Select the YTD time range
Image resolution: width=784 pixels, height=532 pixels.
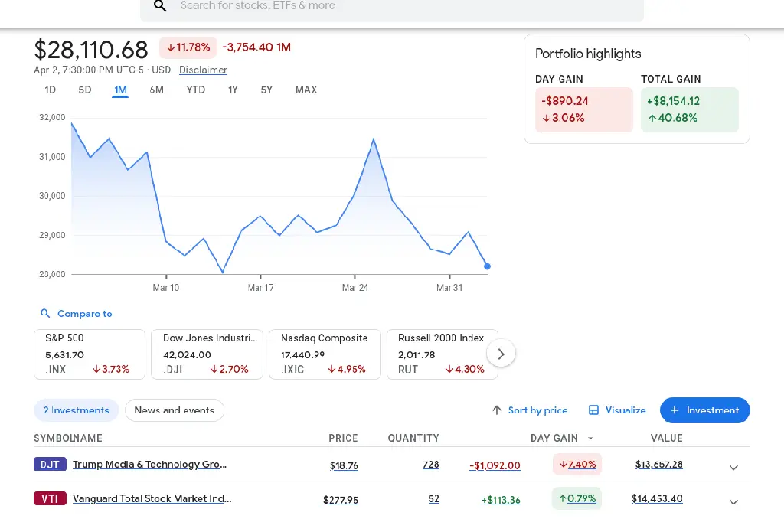click(x=195, y=90)
